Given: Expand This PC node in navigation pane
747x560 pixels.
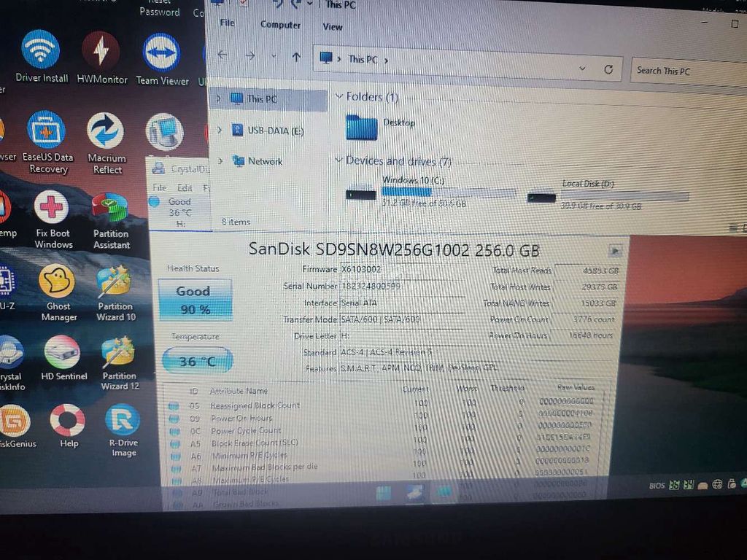Looking at the screenshot, I should coord(218,98).
